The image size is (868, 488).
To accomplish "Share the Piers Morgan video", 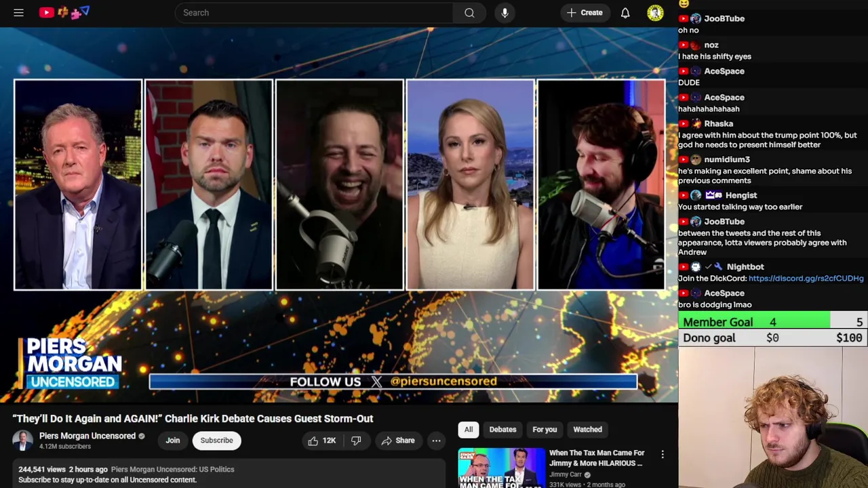I will coord(398,441).
